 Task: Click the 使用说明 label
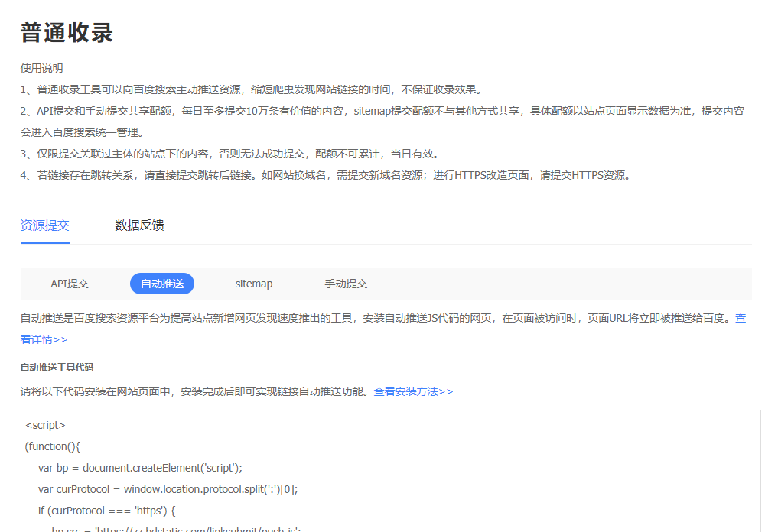point(41,68)
